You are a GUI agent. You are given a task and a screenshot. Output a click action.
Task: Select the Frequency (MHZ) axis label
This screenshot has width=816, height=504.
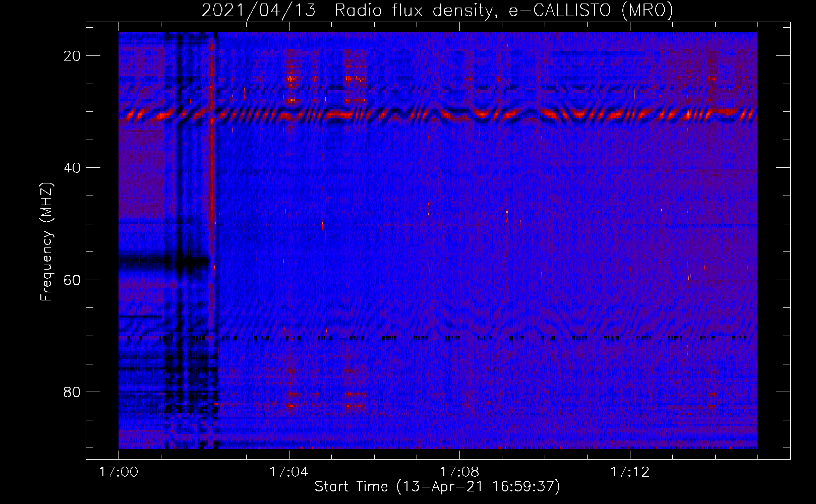(46, 242)
